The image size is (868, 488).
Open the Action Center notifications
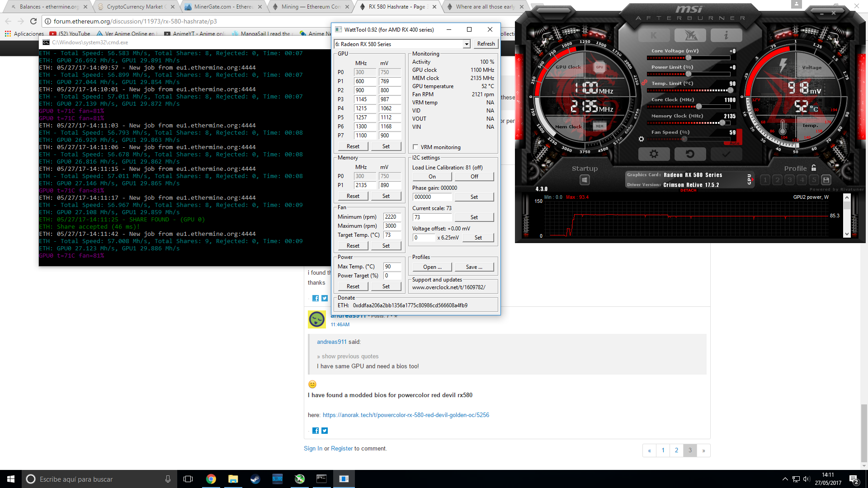854,479
